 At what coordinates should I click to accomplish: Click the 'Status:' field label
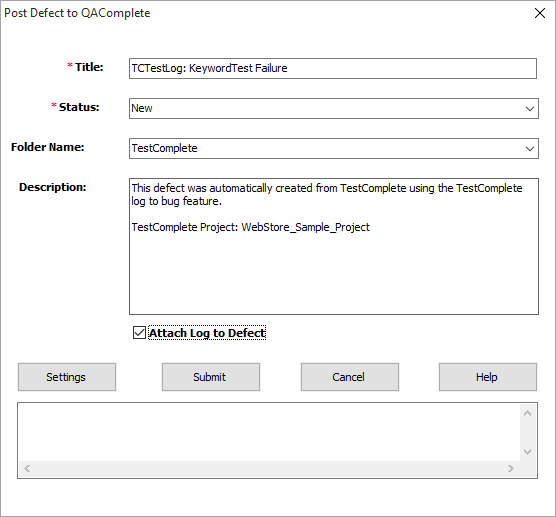[x=79, y=107]
